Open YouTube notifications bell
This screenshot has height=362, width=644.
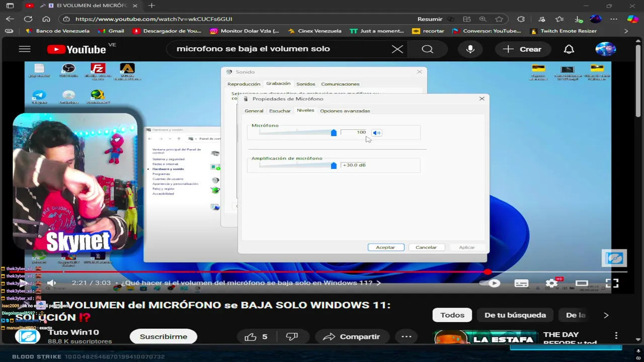coord(569,49)
